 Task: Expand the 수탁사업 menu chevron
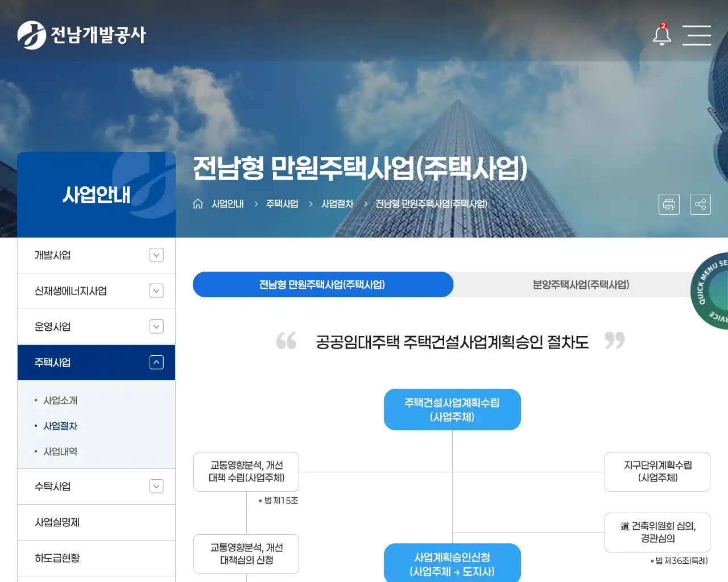point(156,487)
